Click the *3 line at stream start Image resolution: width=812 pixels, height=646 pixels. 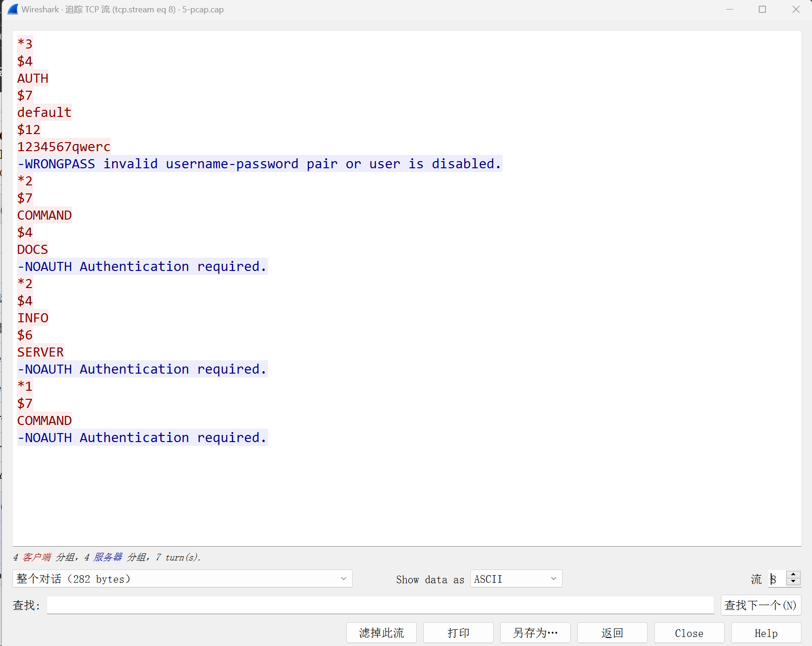(x=25, y=44)
